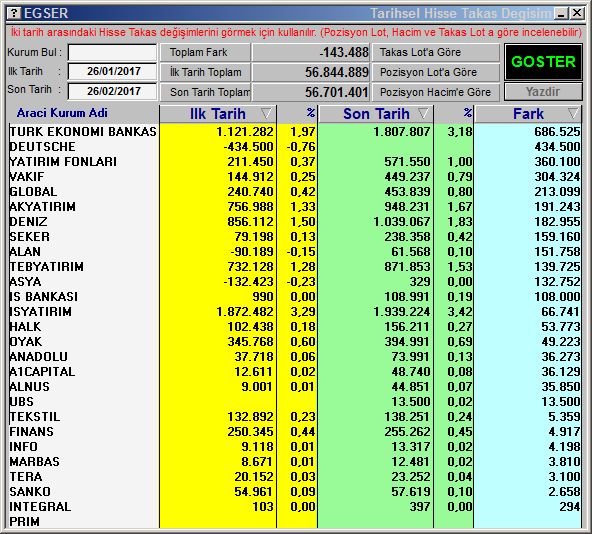The width and height of the screenshot is (592, 534).
Task: Focus the Kurum Bul search field
Action: (113, 52)
